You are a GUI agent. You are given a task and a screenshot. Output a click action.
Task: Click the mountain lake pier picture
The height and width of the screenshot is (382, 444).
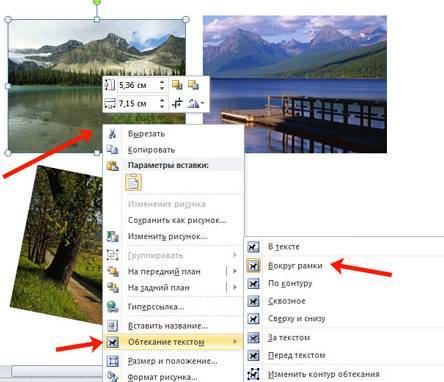pyautogui.click(x=295, y=84)
